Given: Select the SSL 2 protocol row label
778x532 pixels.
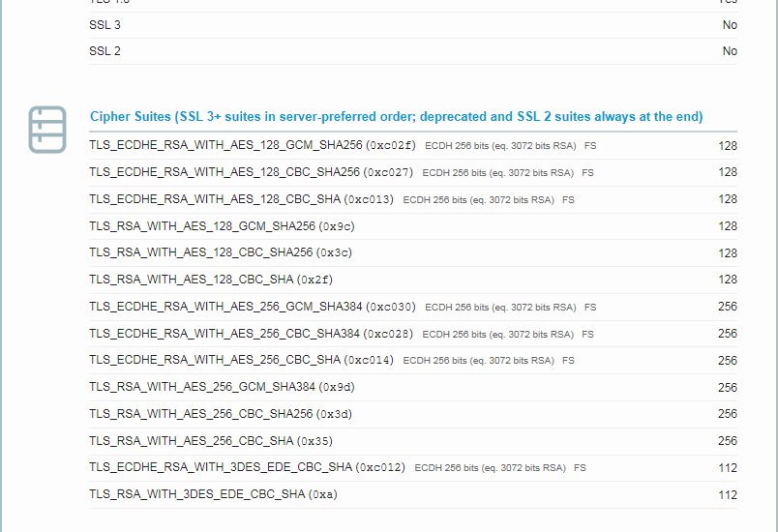Looking at the screenshot, I should [x=105, y=51].
